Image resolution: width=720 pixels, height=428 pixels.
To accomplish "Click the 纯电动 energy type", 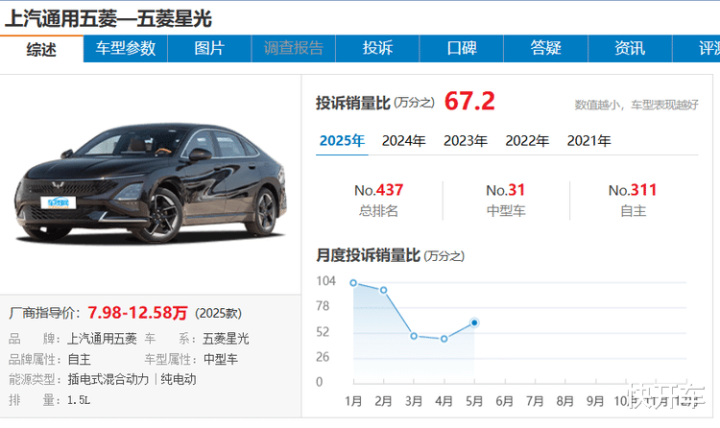I will [x=178, y=379].
